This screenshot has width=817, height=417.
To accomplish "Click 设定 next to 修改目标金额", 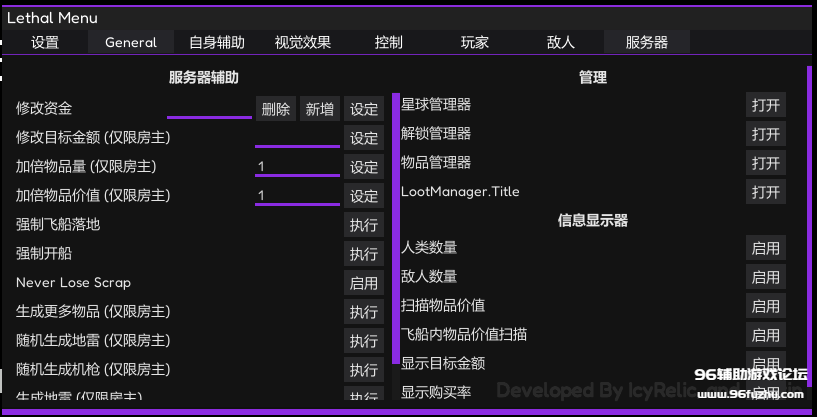I will (364, 138).
